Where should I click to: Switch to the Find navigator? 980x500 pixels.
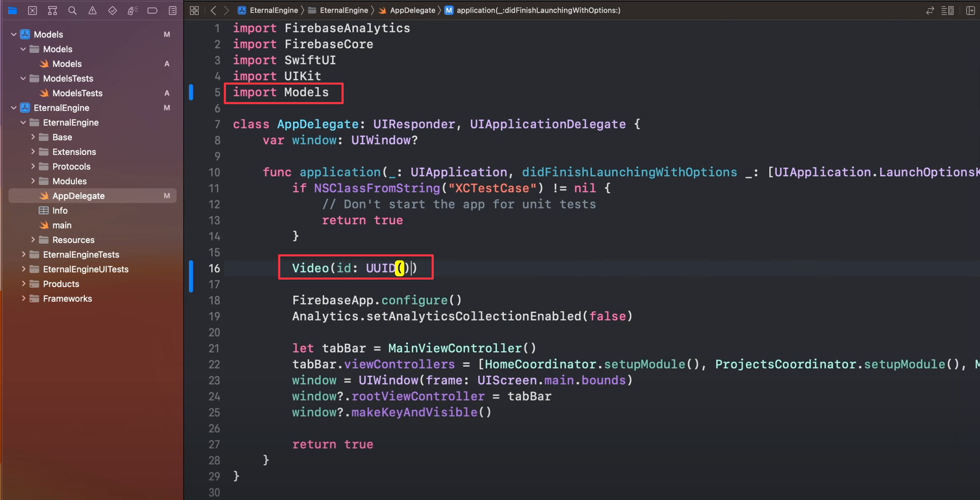coord(73,10)
